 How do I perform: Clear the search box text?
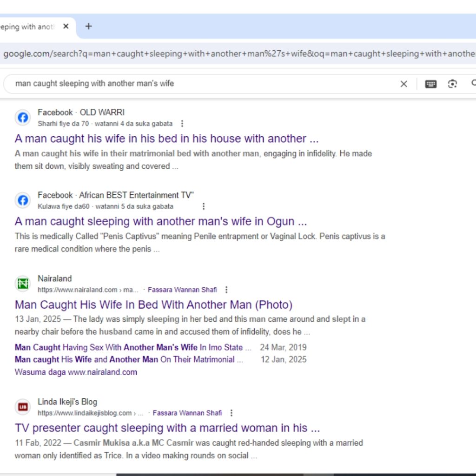[403, 84]
